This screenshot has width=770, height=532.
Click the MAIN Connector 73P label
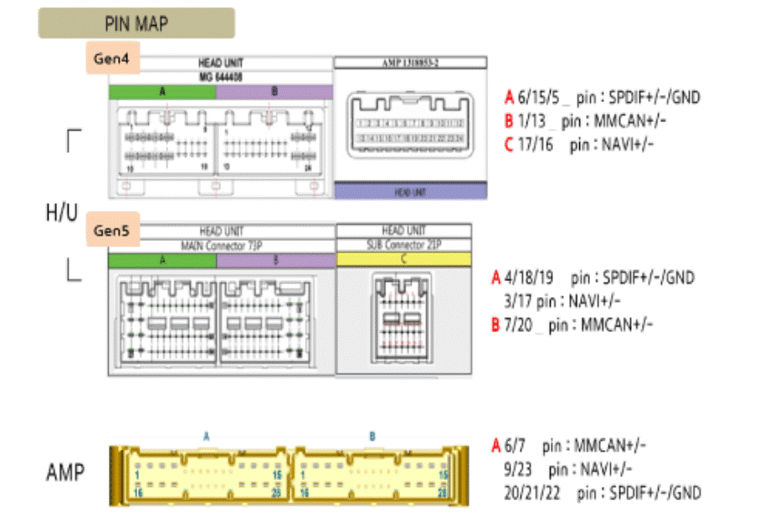point(222,245)
